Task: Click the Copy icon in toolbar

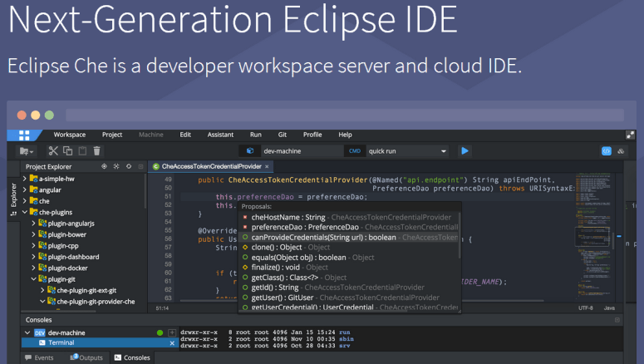Action: click(68, 151)
